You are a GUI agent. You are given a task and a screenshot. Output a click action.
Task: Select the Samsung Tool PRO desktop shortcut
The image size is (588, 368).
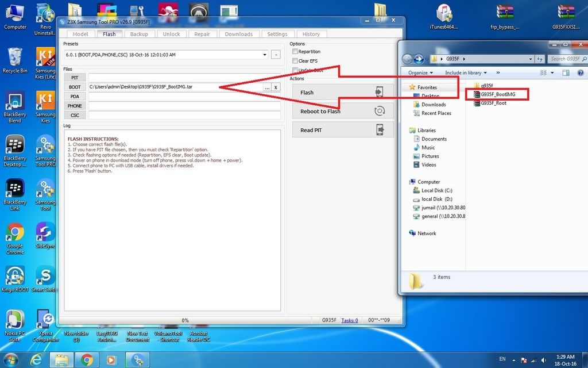pos(45,151)
